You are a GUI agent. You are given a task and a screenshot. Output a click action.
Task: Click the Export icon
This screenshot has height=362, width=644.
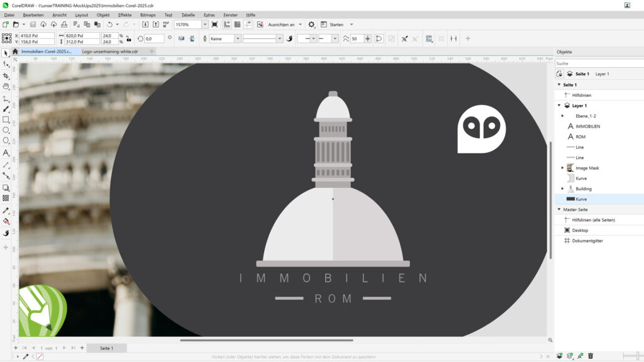tap(156, 25)
